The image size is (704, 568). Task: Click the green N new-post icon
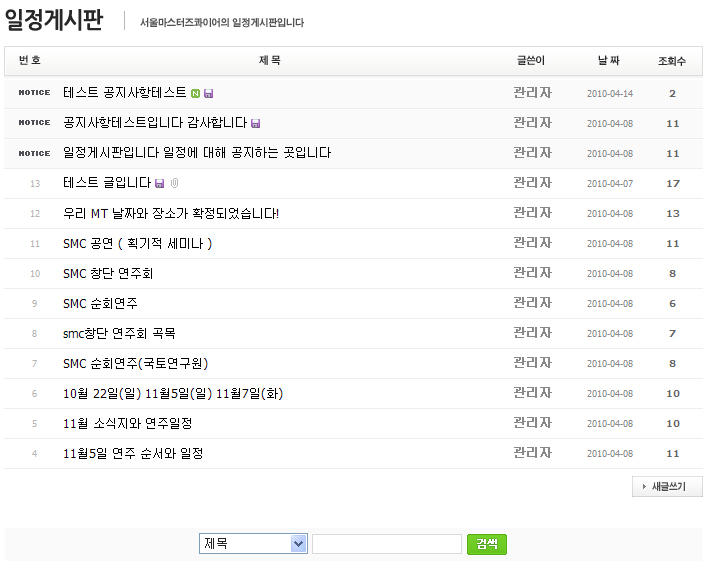196,94
